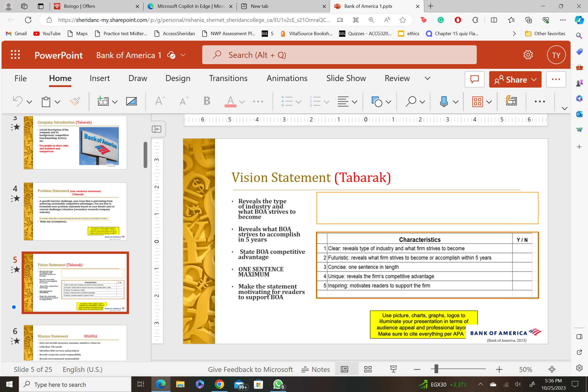
Task: Open the Gmail bookmark
Action: (16, 34)
